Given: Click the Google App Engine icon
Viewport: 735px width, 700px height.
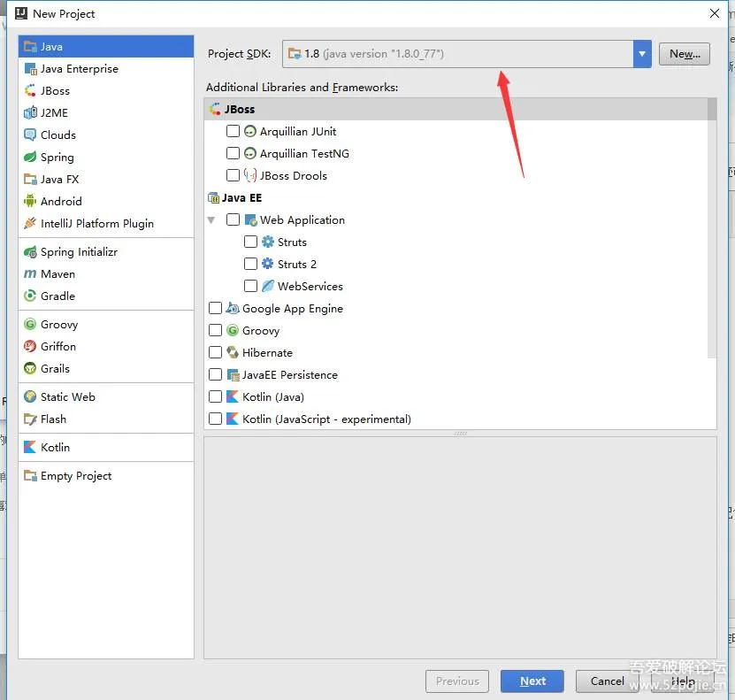Looking at the screenshot, I should click(233, 308).
